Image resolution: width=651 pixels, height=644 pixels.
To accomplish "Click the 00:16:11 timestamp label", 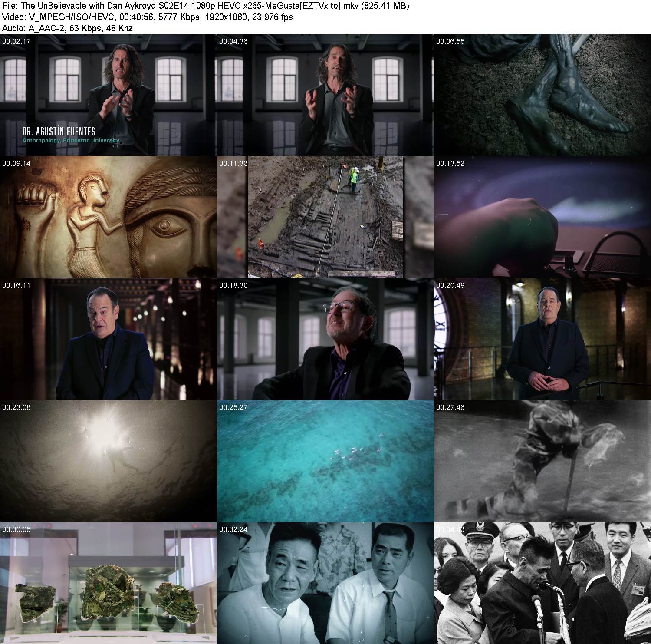I will [x=16, y=285].
